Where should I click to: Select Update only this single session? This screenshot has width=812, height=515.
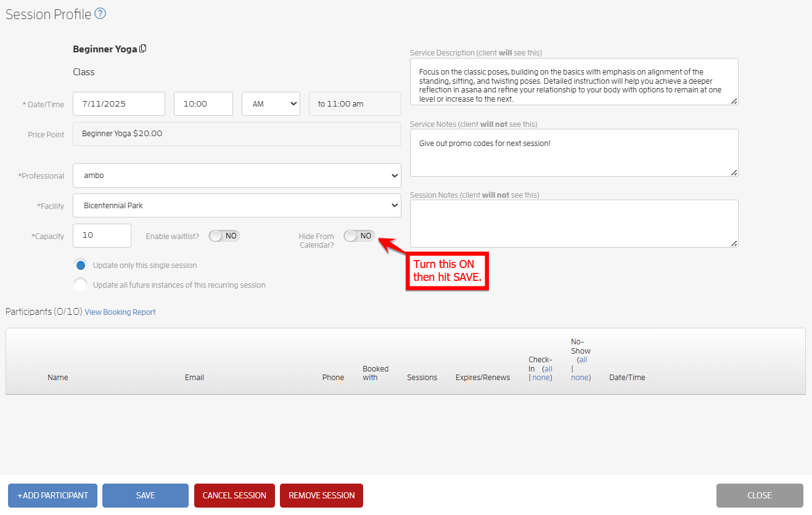[80, 266]
